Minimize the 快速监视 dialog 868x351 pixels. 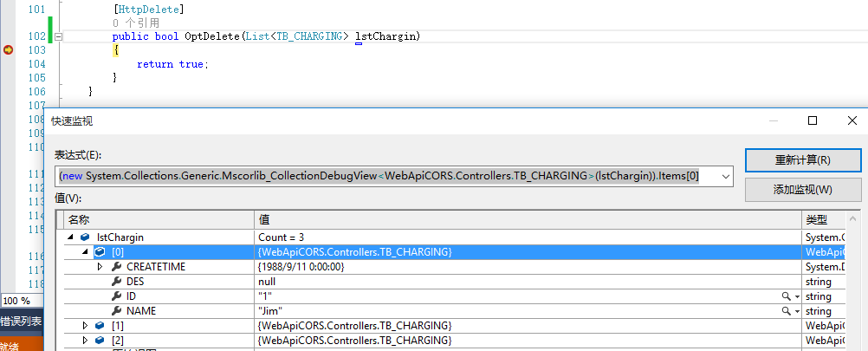pos(773,120)
